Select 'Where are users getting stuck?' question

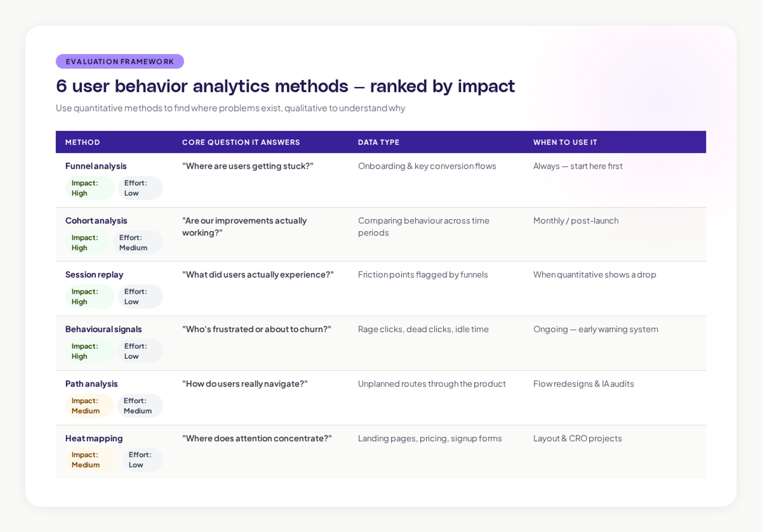(x=248, y=166)
